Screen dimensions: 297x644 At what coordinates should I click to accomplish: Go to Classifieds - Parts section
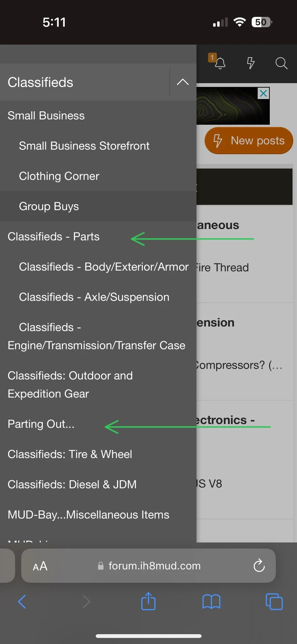click(x=54, y=236)
